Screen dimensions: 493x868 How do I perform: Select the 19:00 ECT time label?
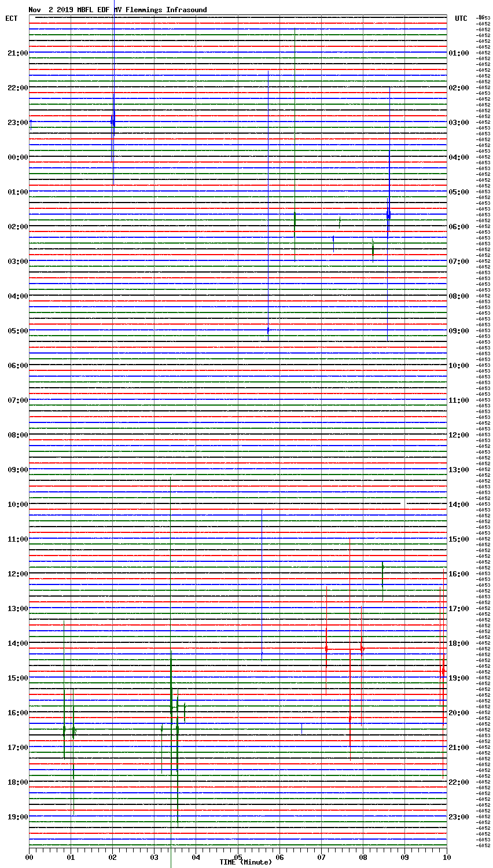pyautogui.click(x=17, y=817)
